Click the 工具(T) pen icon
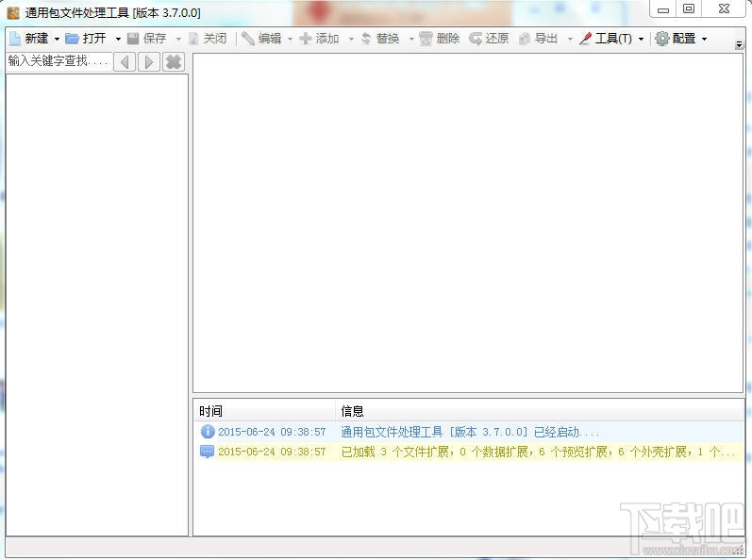This screenshot has width=752, height=560. (586, 39)
